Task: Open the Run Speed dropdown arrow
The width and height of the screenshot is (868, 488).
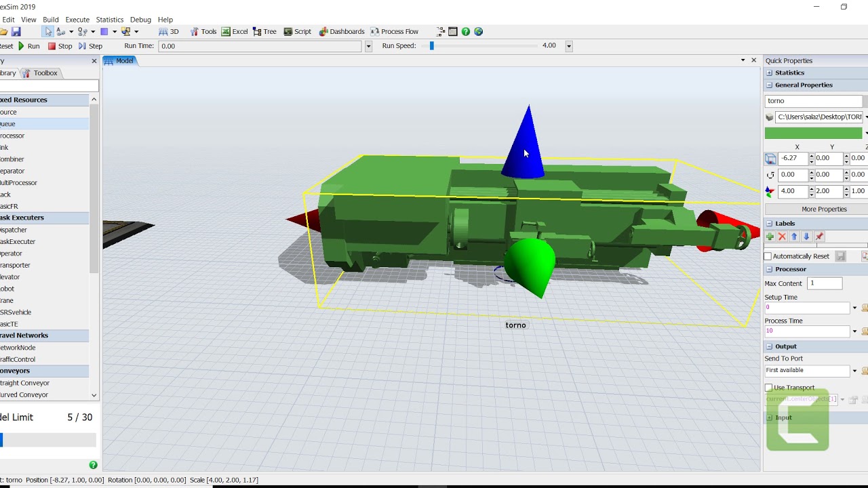Action: tap(568, 46)
